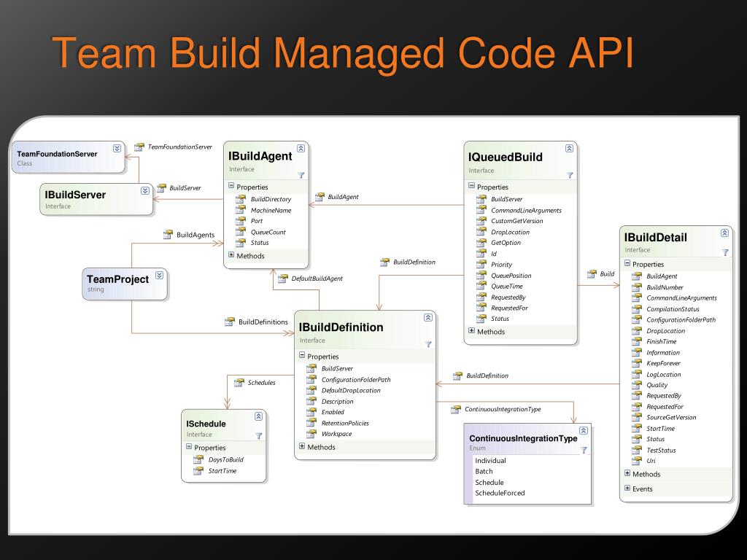This screenshot has width=747, height=560.
Task: Click the Schedules association label icon
Action: pos(239,382)
